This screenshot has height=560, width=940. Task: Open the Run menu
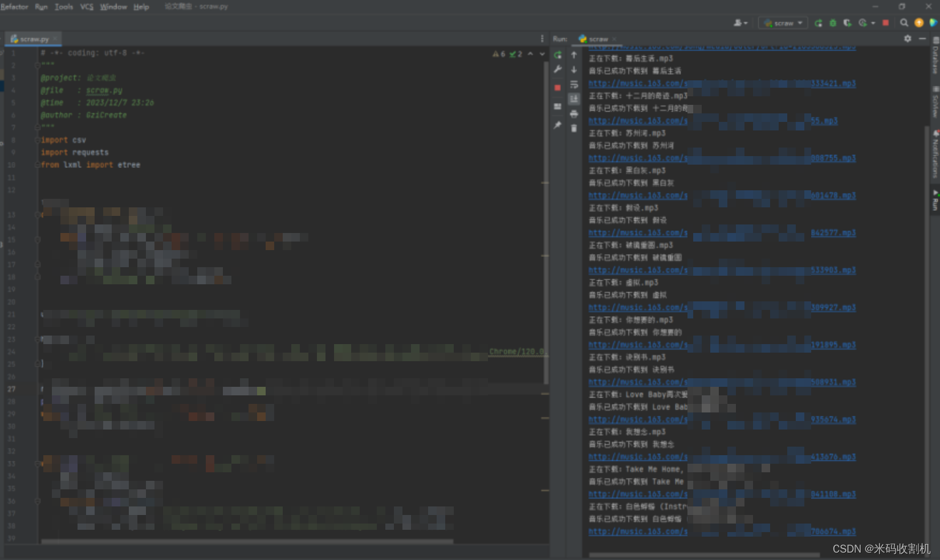41,7
